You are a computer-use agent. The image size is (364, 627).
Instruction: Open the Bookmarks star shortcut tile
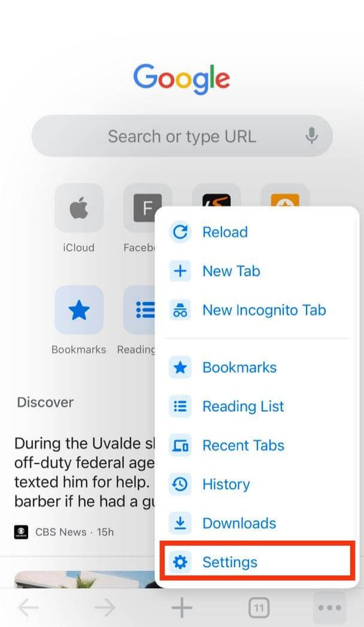[78, 310]
